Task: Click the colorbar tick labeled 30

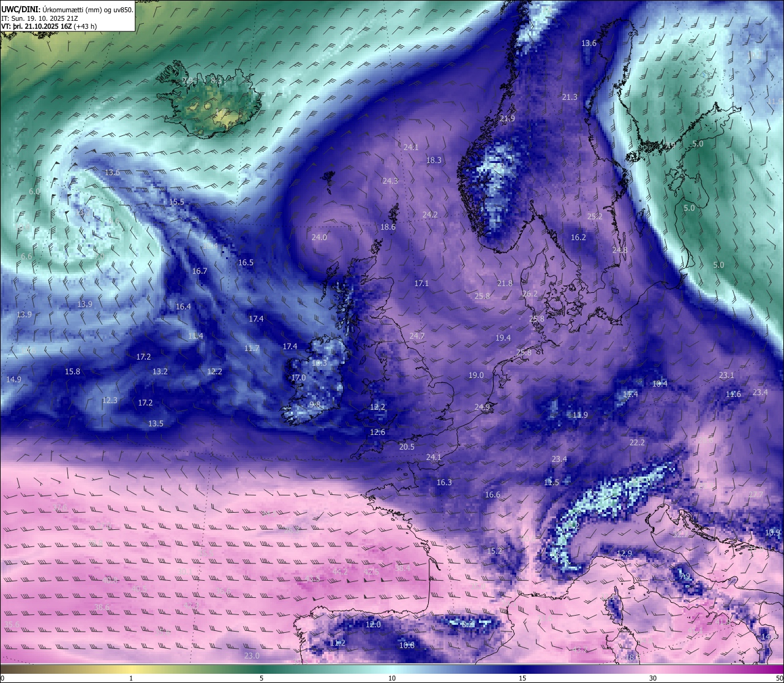Action: (653, 678)
